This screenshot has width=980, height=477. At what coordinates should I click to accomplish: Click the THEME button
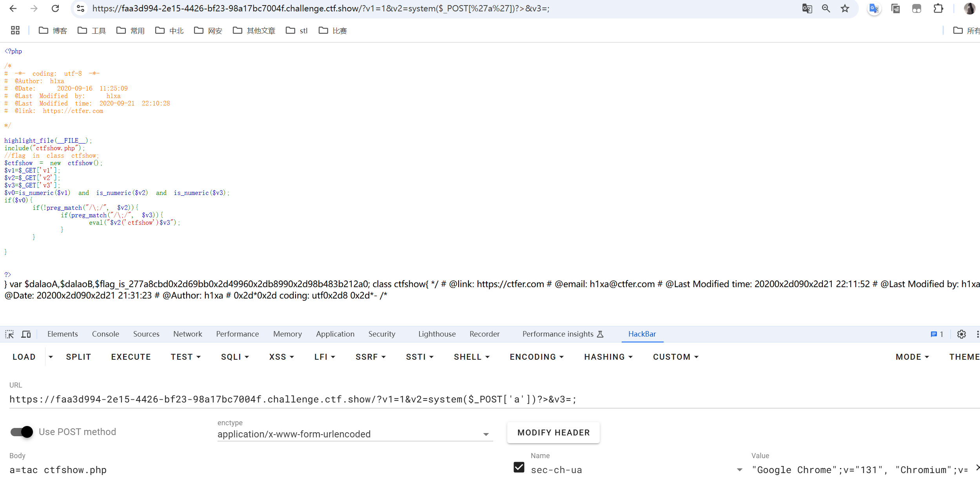point(964,357)
